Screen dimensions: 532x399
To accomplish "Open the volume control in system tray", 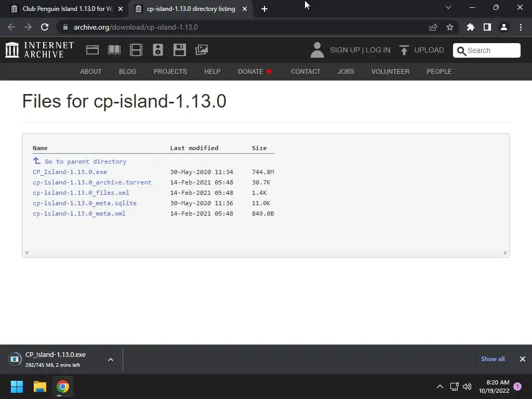I will 467,387.
